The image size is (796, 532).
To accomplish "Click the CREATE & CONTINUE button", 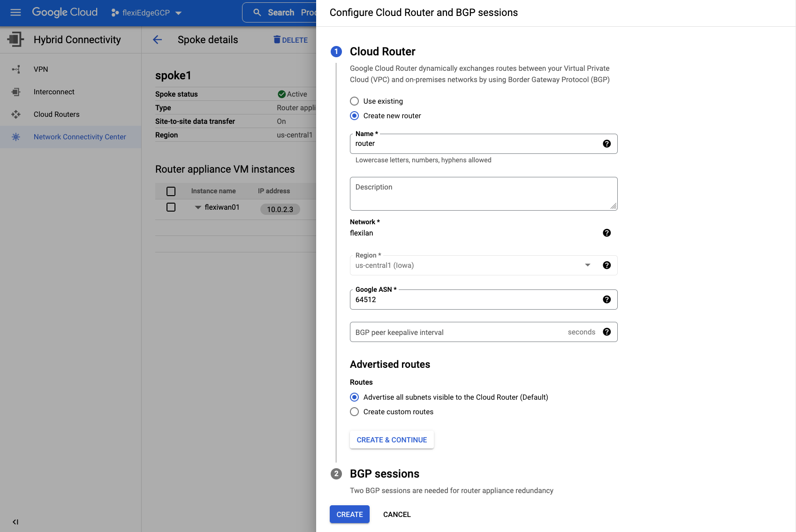I will 392,440.
